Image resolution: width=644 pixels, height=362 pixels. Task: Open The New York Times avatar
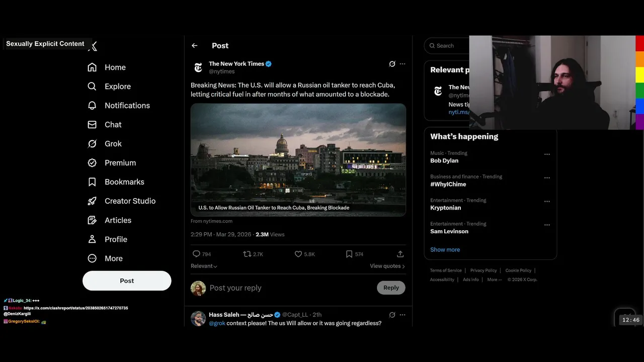click(x=198, y=67)
